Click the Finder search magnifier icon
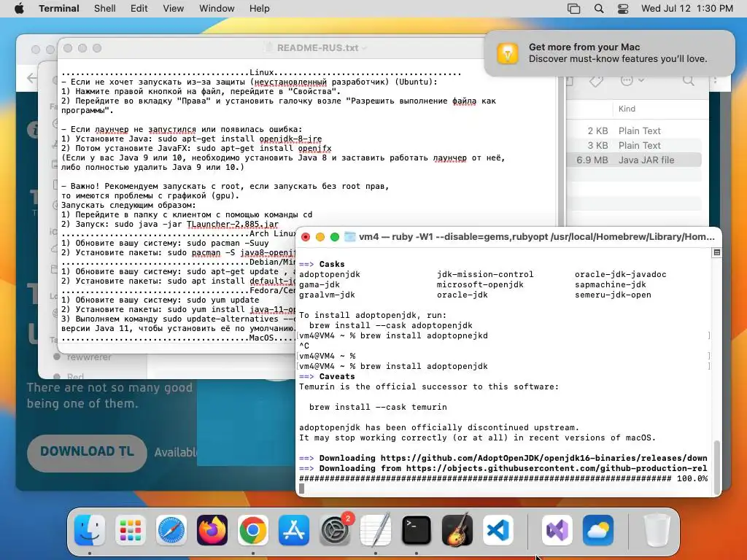This screenshot has width=747, height=560. (689, 80)
